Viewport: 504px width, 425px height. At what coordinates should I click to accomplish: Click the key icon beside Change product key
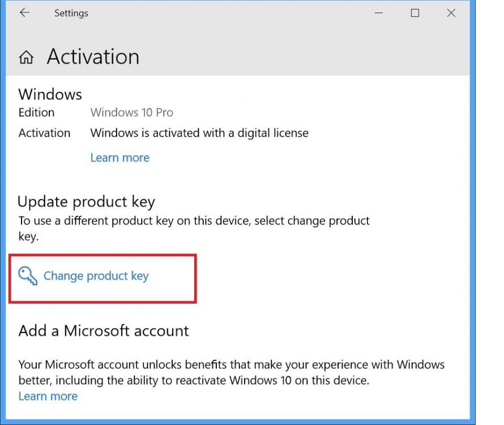(28, 276)
